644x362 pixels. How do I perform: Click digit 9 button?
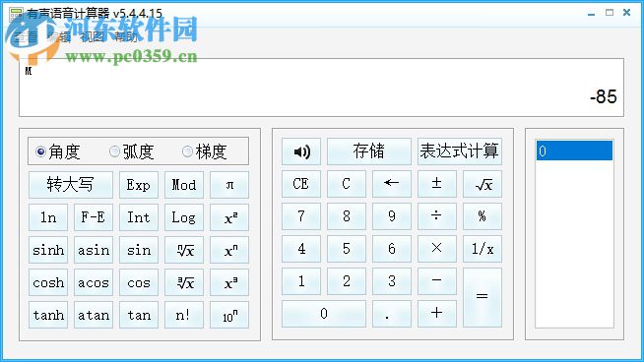[x=391, y=215]
